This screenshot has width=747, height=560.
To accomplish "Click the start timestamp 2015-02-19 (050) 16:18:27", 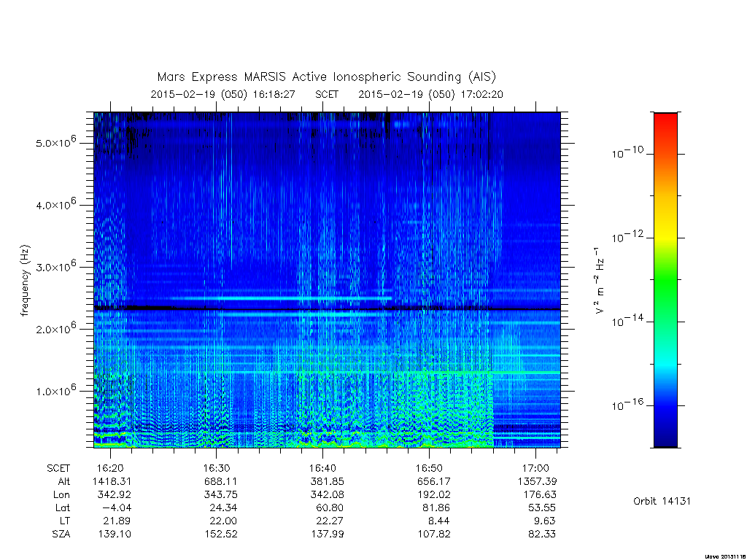I will pyautogui.click(x=222, y=94).
